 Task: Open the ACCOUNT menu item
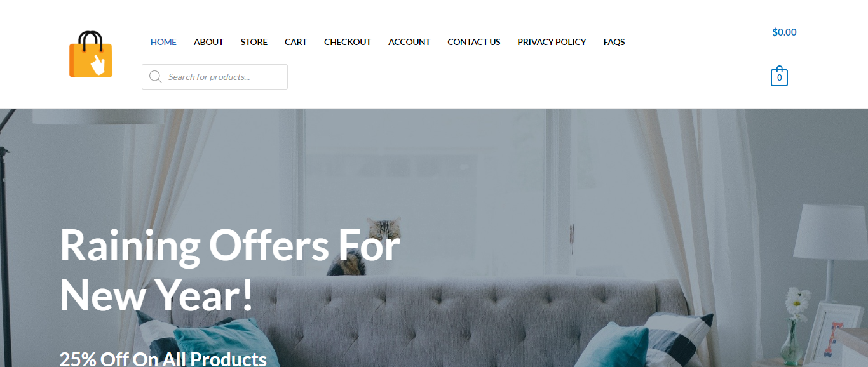[x=409, y=42]
